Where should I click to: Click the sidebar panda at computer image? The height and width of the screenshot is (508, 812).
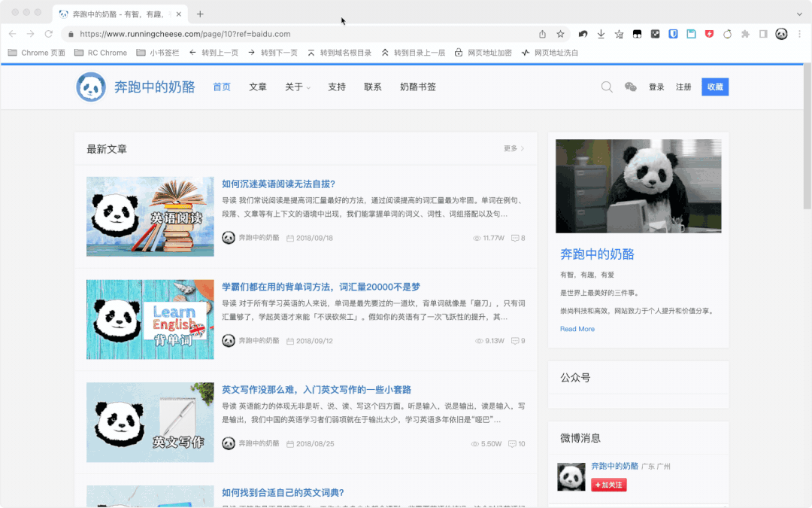tap(638, 186)
